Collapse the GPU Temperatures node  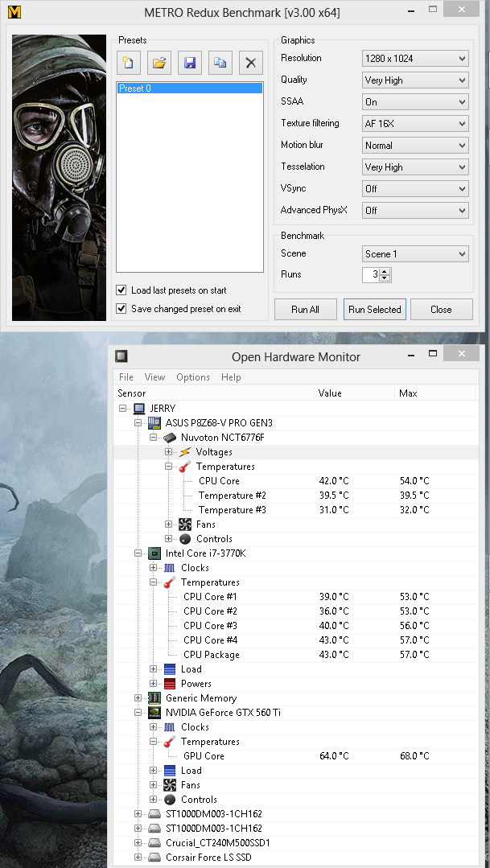153,741
